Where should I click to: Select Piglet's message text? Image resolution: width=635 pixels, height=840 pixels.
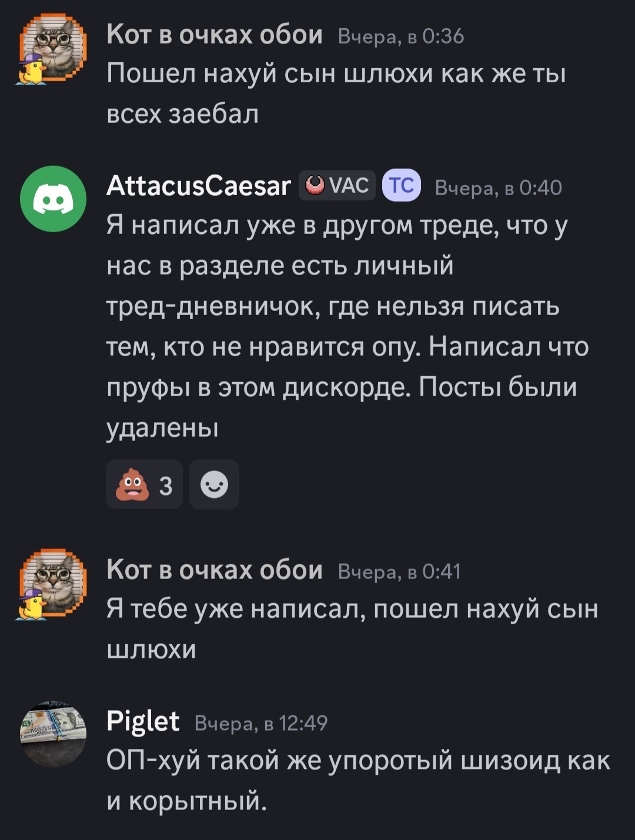point(359,781)
